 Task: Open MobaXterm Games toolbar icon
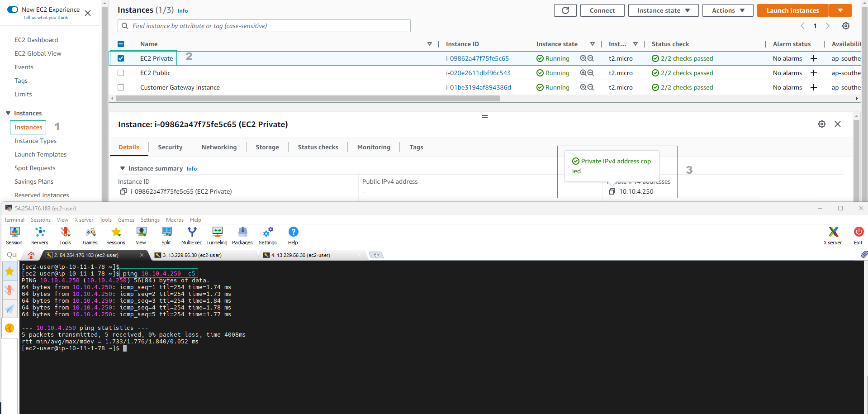(90, 235)
